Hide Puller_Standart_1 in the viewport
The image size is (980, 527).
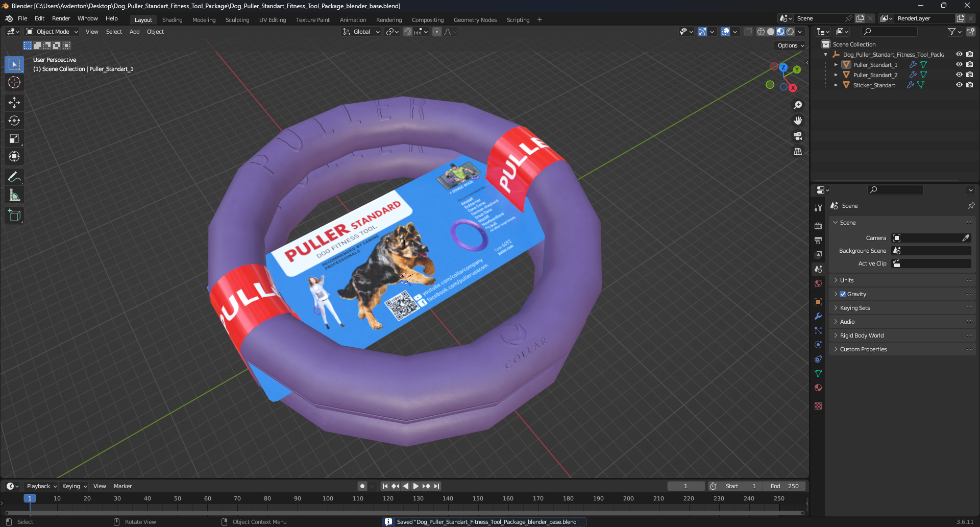point(959,64)
